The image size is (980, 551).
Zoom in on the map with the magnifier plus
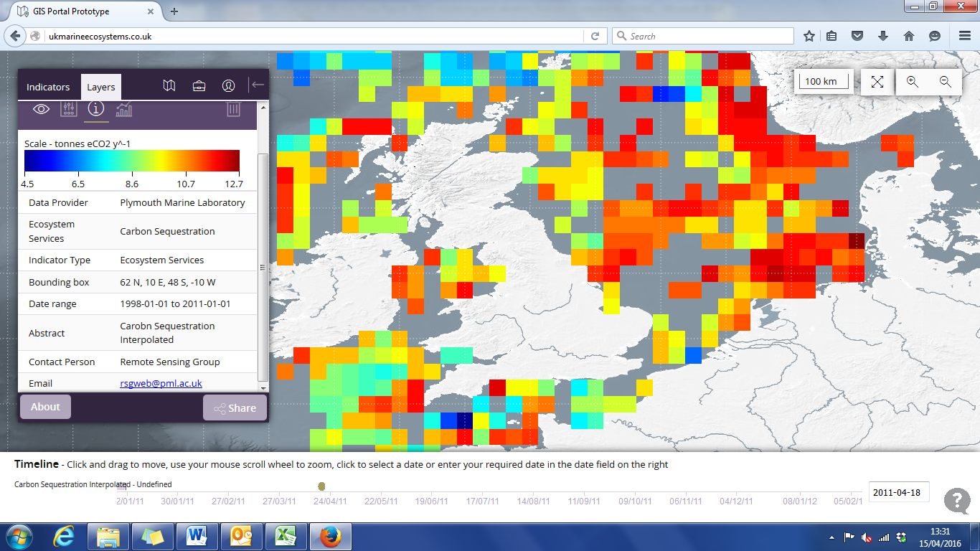click(913, 81)
